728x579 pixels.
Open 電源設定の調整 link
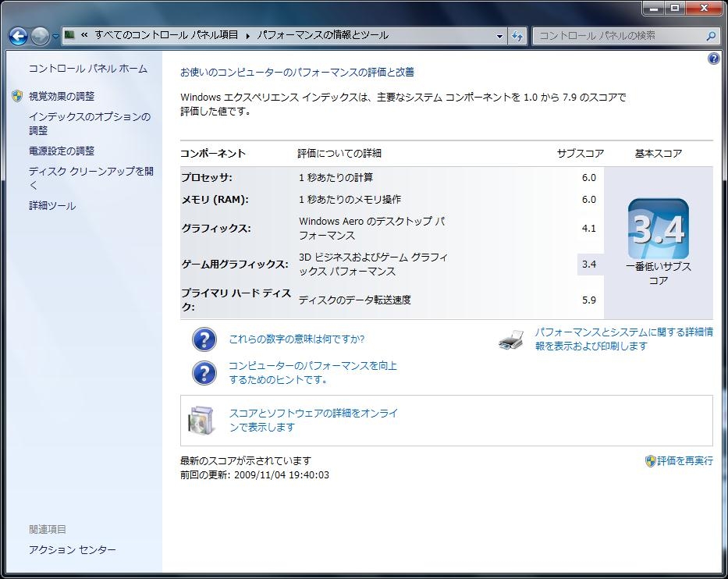[x=62, y=151]
